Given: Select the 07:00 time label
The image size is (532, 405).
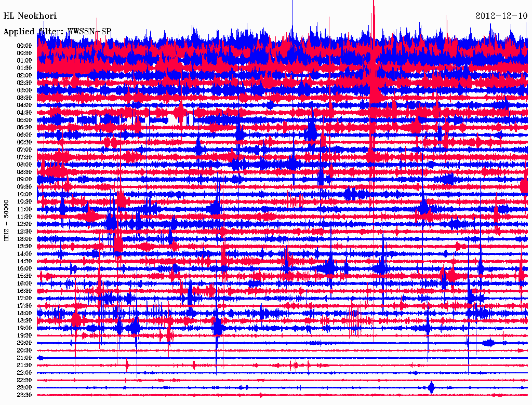Looking at the screenshot, I should pyautogui.click(x=24, y=150).
